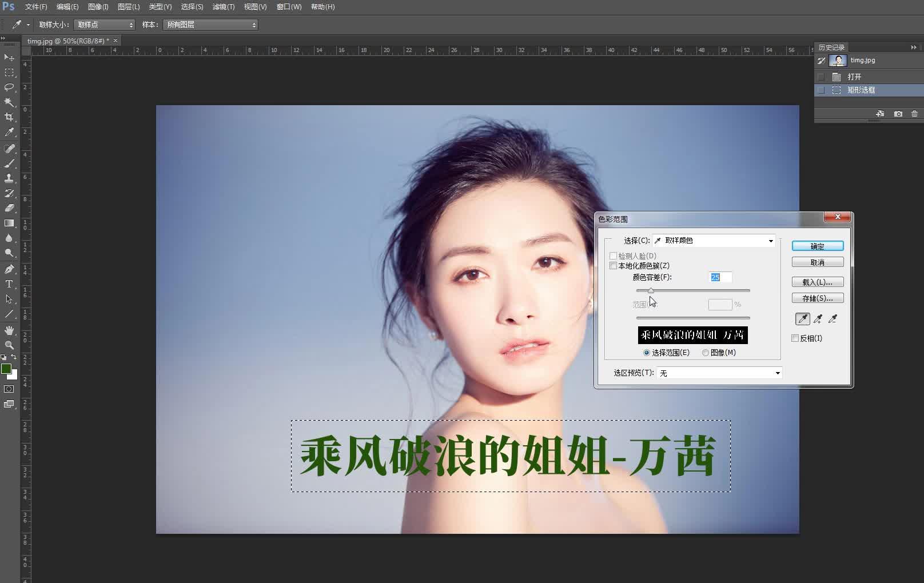Select the Add to Sample eyedropper in the dialog
The image size is (924, 583).
click(817, 318)
